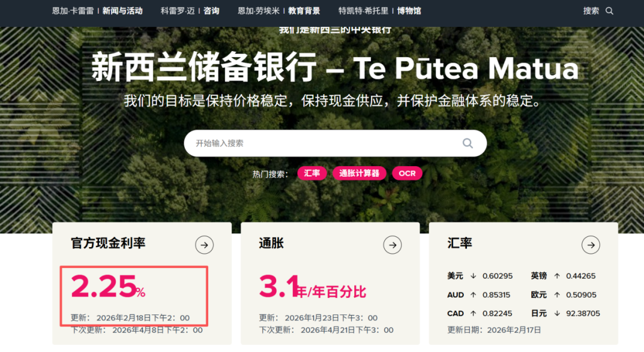Select the OCR popular search tag
This screenshot has height=352, width=644.
coord(407,173)
